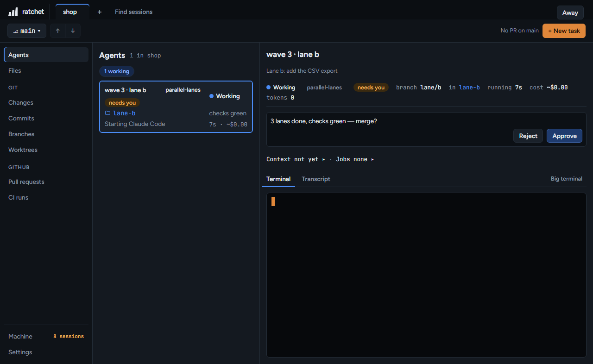The height and width of the screenshot is (364, 593).
Task: Click the Reject button
Action: (528, 136)
